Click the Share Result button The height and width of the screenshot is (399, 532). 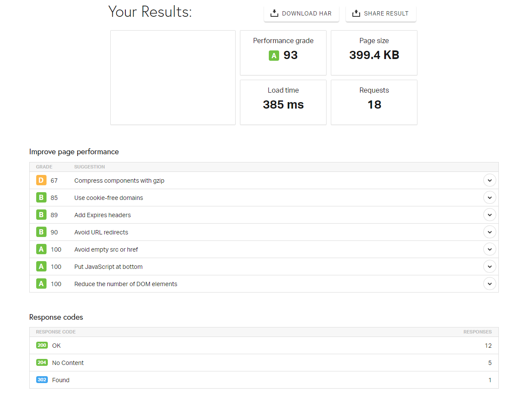point(380,13)
